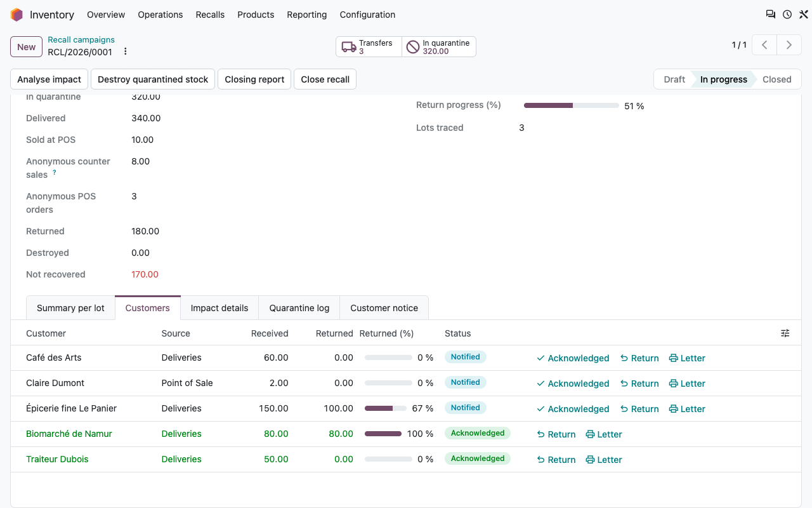This screenshot has height=508, width=812.
Task: Open column settings adjust icon in table
Action: (x=785, y=333)
